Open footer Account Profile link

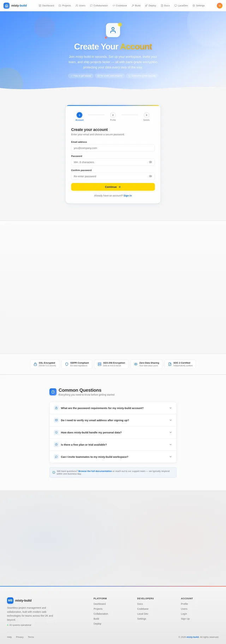[x=184, y=604]
